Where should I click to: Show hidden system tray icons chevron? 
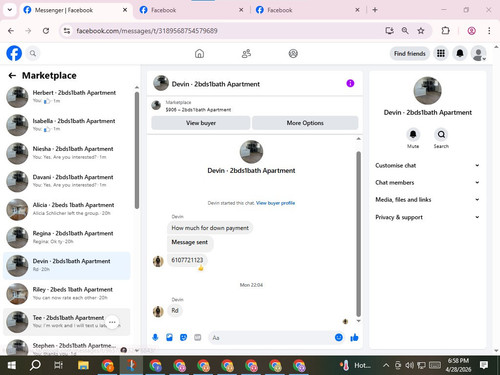click(x=386, y=365)
